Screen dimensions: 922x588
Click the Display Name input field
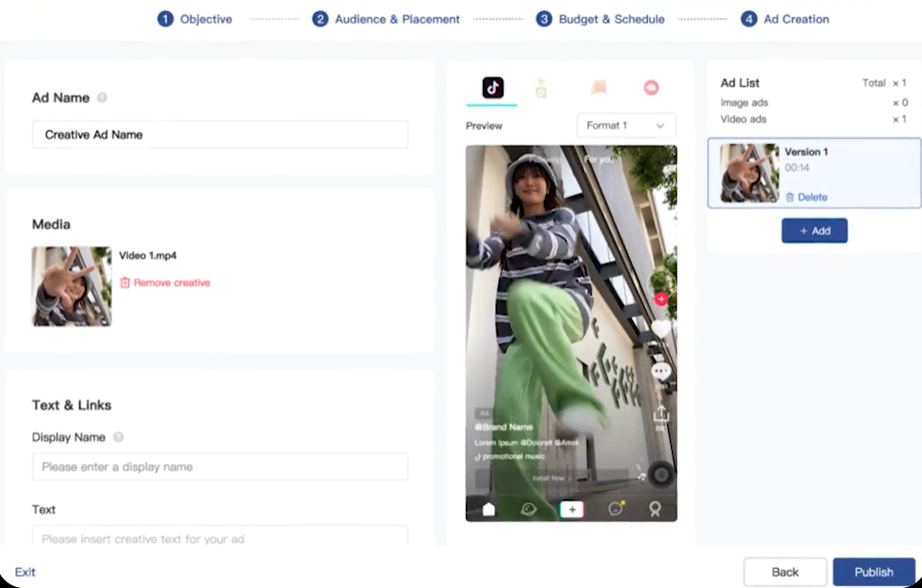(x=220, y=467)
